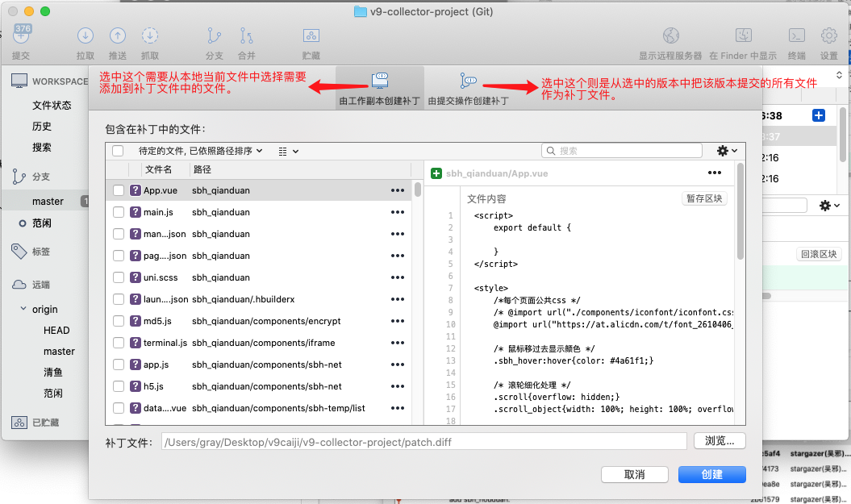851x504 pixels.
Task: Click the Tags (标签) sidebar icon
Action: pos(19,251)
